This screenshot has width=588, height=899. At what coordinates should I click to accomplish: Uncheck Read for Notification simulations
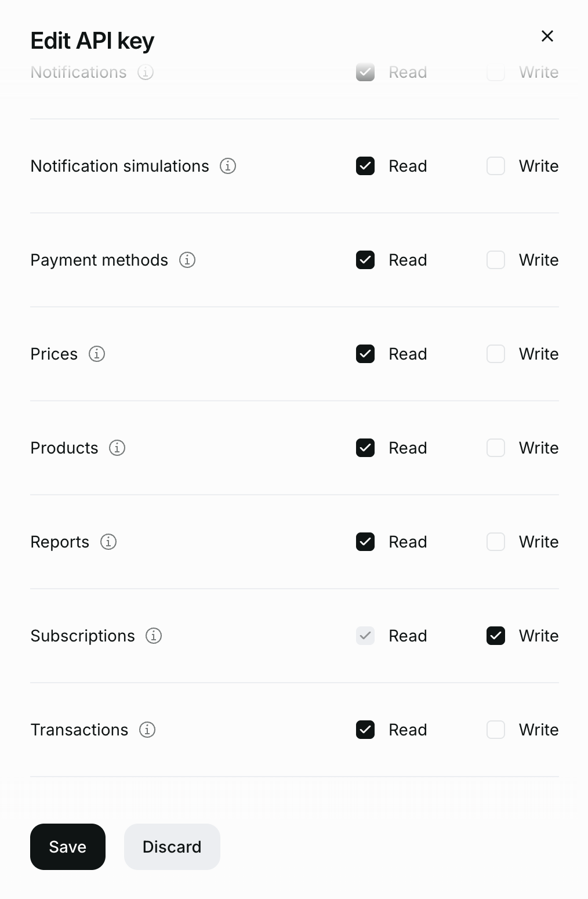pyautogui.click(x=365, y=166)
